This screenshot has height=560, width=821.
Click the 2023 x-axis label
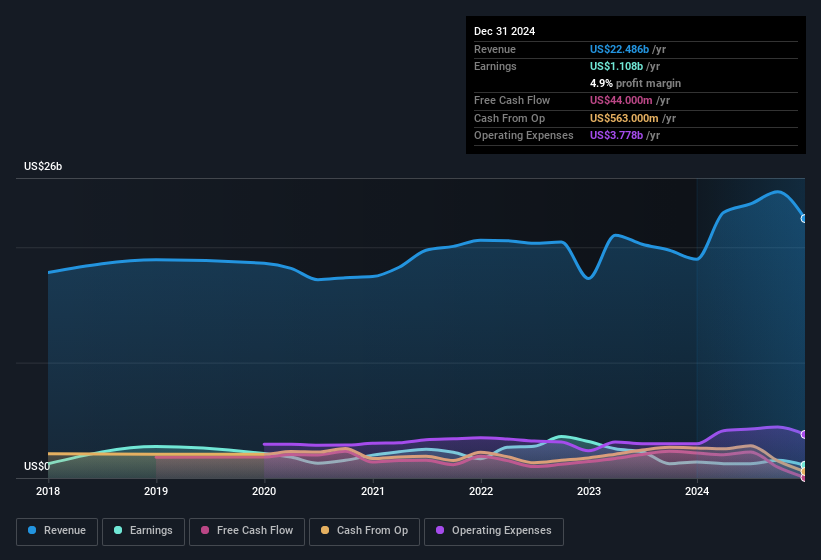pos(589,491)
